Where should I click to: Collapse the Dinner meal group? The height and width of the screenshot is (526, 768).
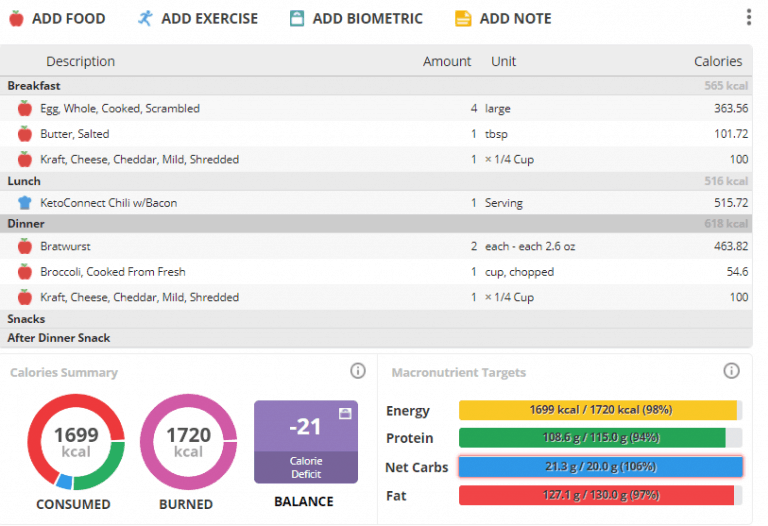pos(25,224)
